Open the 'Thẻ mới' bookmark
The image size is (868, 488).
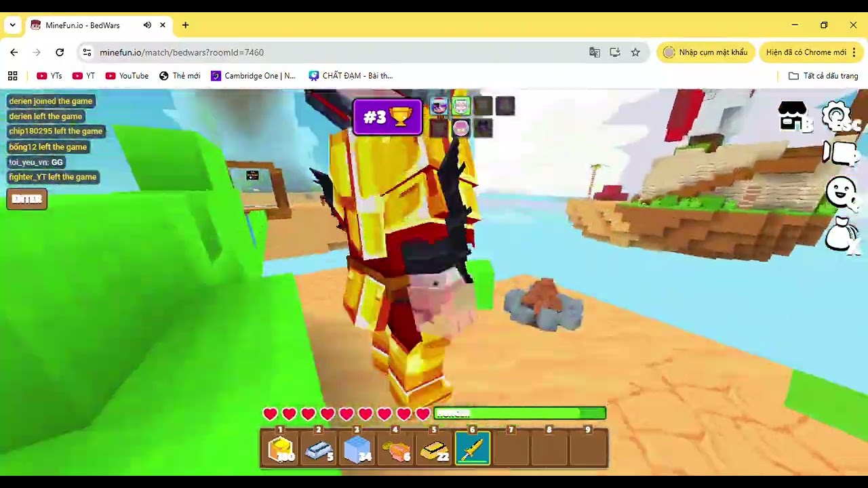[180, 76]
